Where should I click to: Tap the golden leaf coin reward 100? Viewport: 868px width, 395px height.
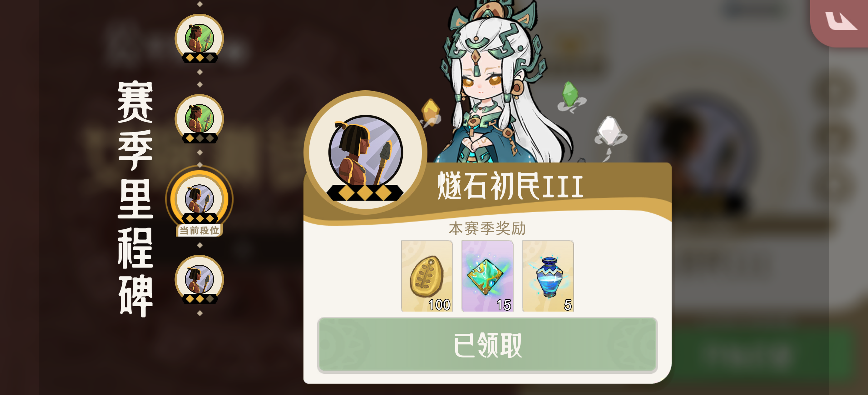(427, 276)
